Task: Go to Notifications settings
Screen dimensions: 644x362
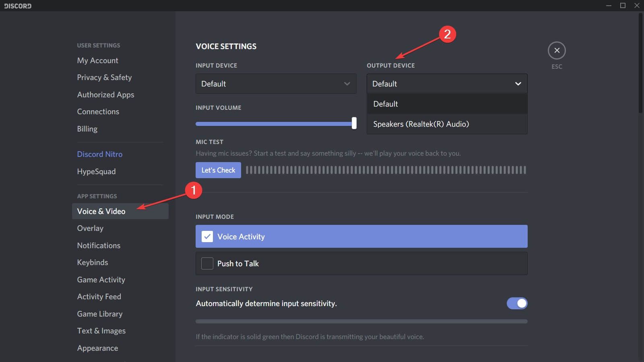Action: 99,245
